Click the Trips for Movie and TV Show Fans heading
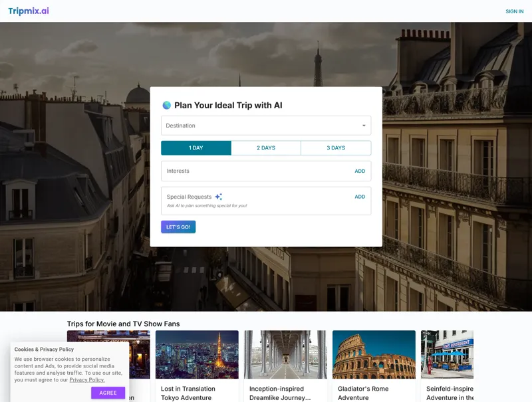Image resolution: width=532 pixels, height=402 pixels. [124, 324]
